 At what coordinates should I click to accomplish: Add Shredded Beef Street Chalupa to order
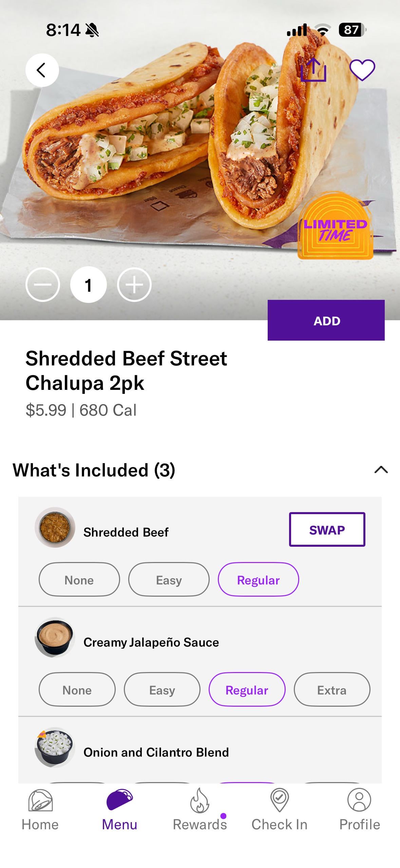click(x=326, y=320)
